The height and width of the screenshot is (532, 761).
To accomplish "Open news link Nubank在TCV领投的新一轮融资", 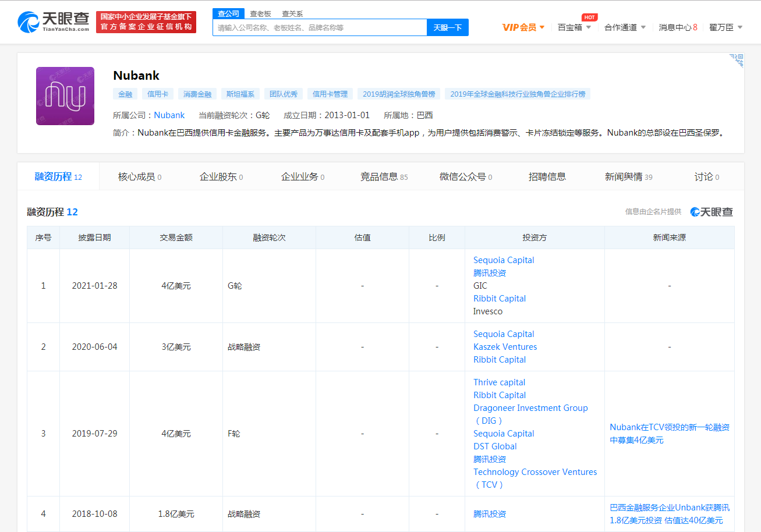I will [x=670, y=434].
